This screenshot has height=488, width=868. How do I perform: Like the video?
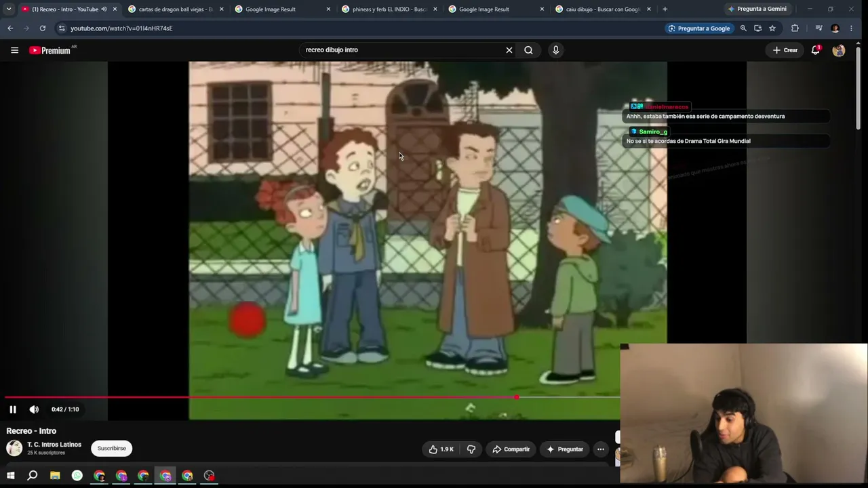point(441,449)
